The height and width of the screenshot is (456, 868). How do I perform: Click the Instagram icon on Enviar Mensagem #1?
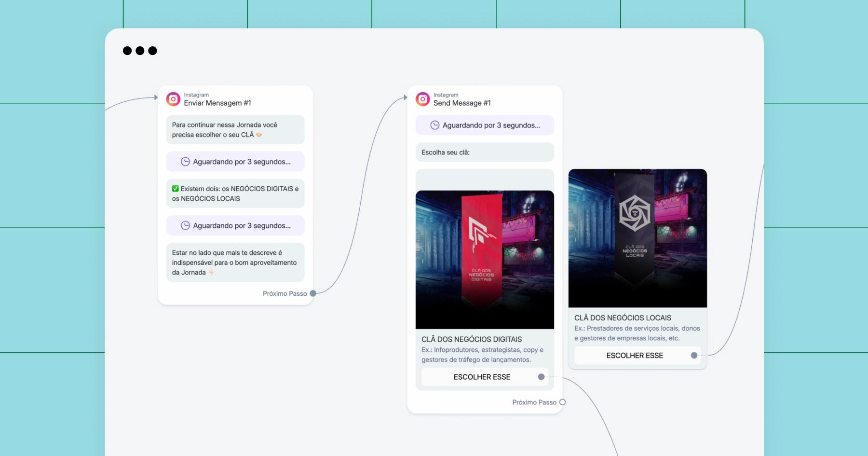click(173, 99)
